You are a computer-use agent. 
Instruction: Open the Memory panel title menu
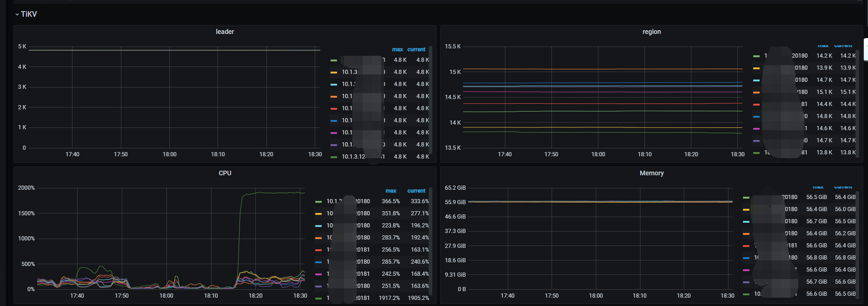point(651,173)
